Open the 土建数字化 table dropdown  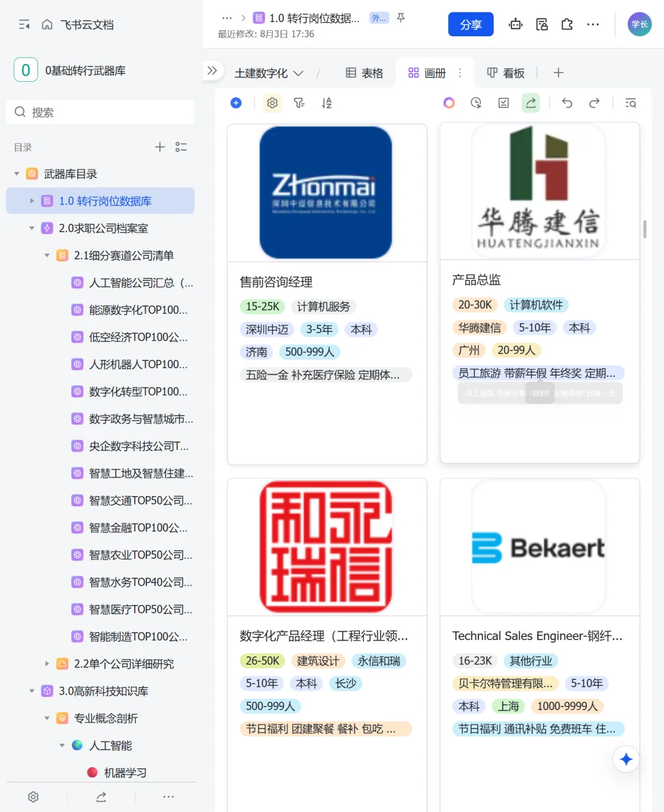click(x=299, y=73)
